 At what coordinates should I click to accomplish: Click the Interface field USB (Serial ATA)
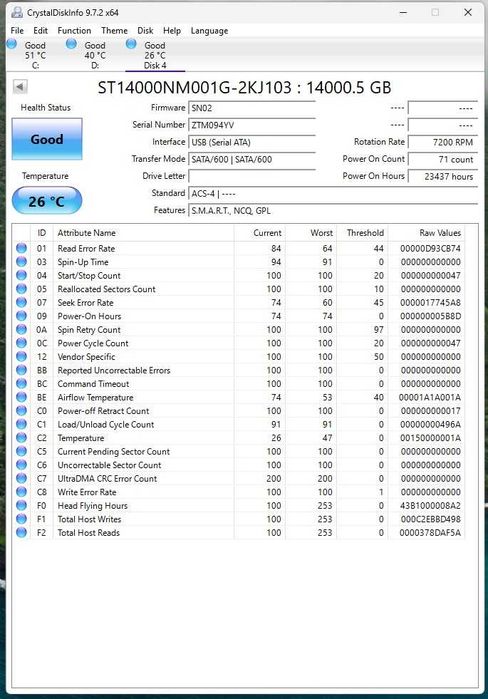252,142
